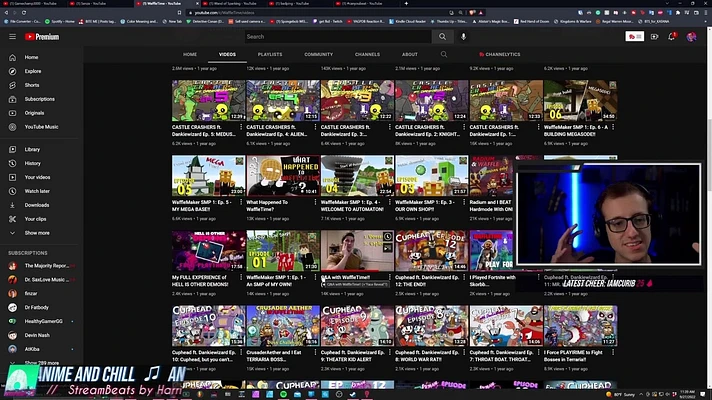
Task: Click Watch later icon on Q&A thumbnail
Action: tap(387, 237)
